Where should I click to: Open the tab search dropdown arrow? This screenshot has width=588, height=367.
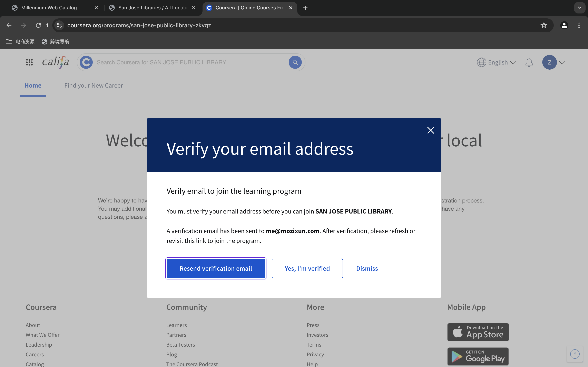579,8
